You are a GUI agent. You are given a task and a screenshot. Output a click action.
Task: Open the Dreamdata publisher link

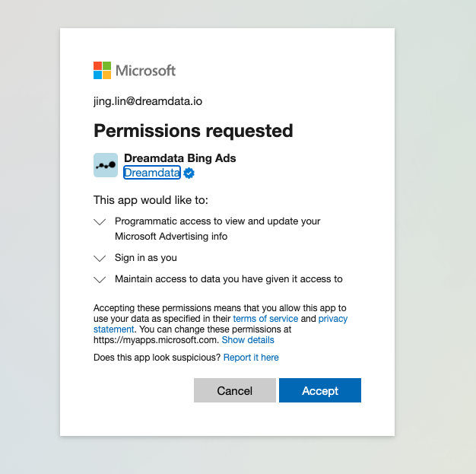pos(152,173)
